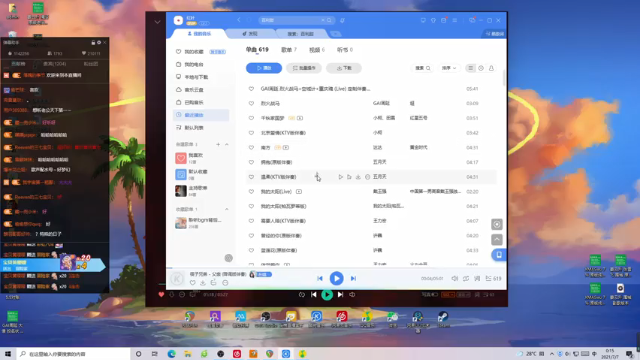The width and height of the screenshot is (640, 360).
Task: Collapse the 收藏歌单 section chevron
Action: point(227,209)
